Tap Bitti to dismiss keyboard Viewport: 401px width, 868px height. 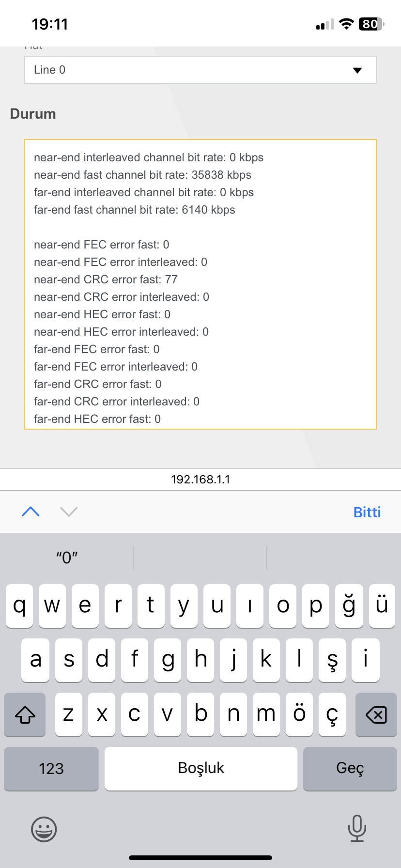pos(367,512)
